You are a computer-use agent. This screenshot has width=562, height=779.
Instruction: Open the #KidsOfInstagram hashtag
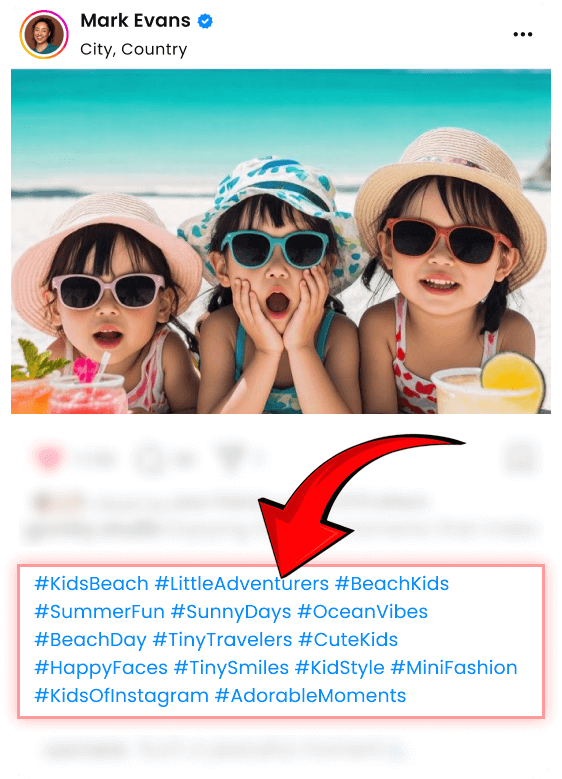coord(121,696)
